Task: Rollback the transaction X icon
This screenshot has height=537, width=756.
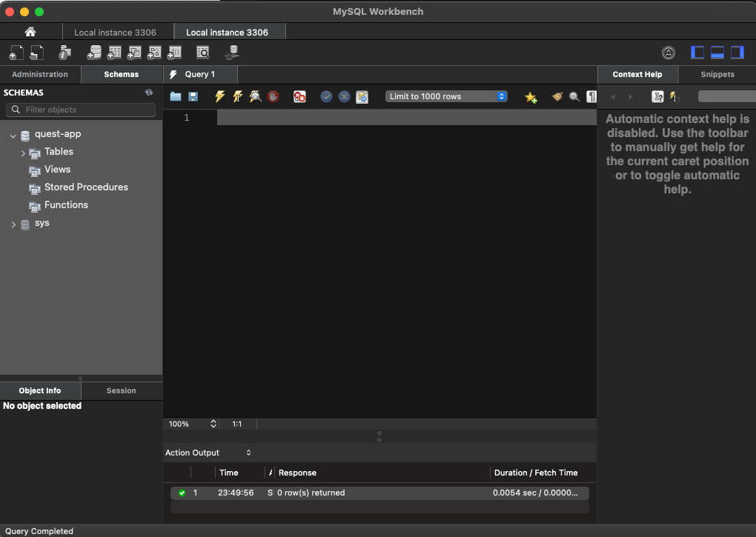Action: pyautogui.click(x=344, y=96)
